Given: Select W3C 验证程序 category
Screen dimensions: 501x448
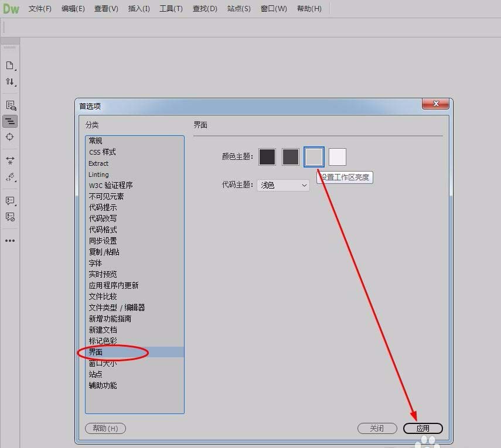Looking at the screenshot, I should (x=135, y=185).
